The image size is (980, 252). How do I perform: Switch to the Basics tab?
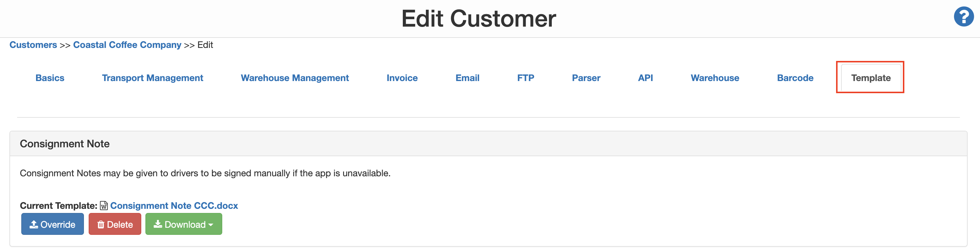50,78
